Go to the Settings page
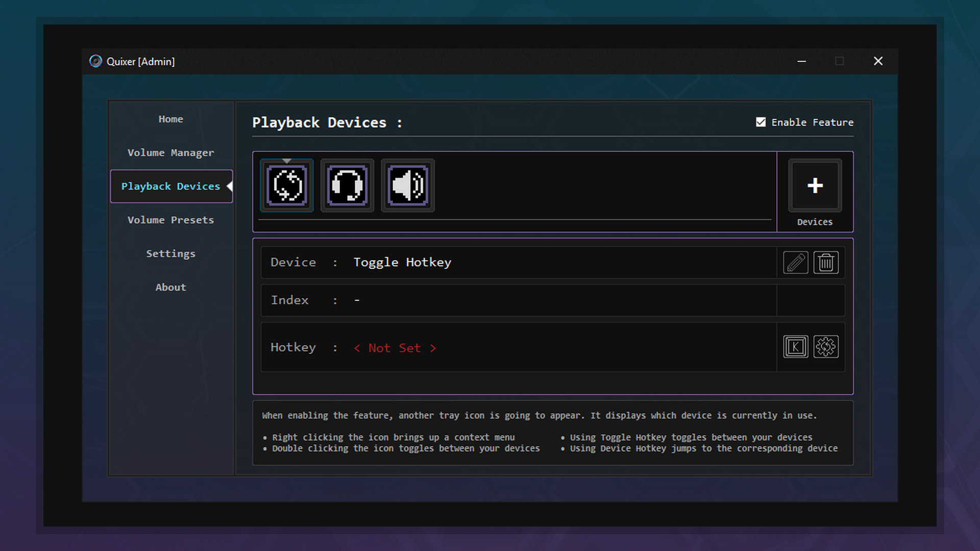Screen dimensions: 980x551 (170, 254)
